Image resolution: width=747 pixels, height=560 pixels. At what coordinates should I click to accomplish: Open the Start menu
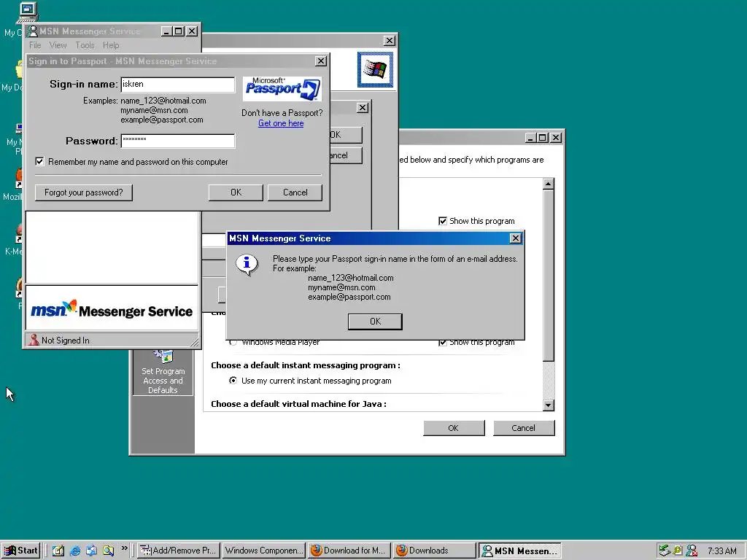(20, 551)
